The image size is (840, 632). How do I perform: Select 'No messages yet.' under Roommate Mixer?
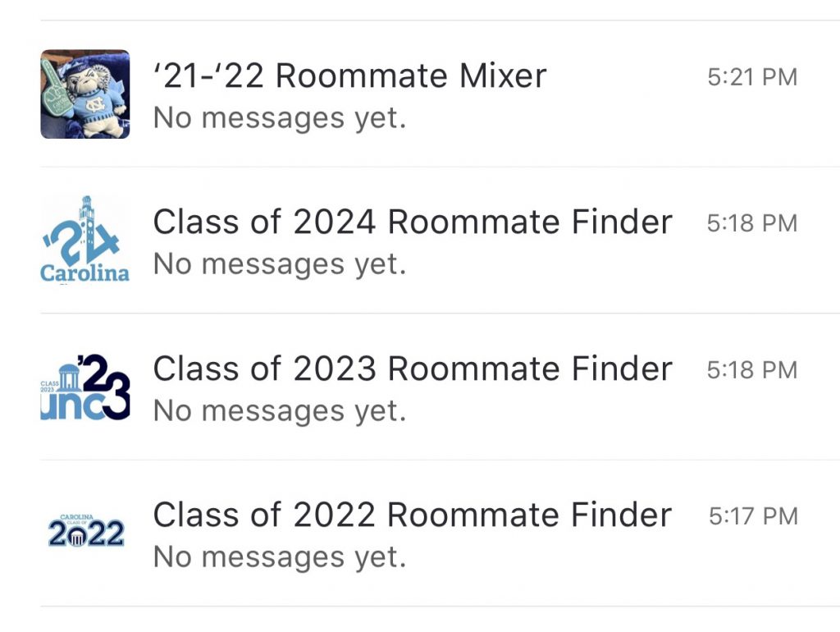(x=280, y=118)
